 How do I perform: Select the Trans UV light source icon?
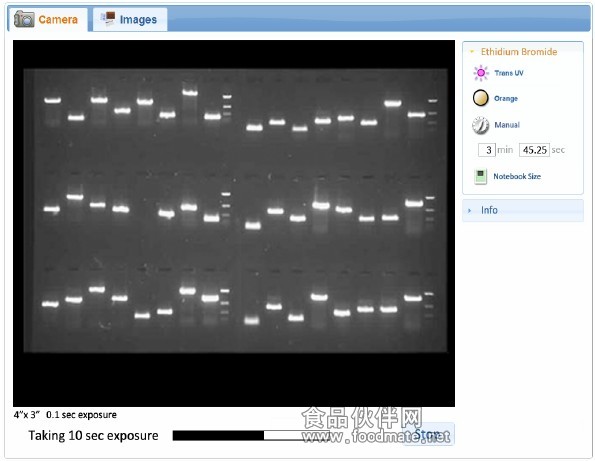481,73
